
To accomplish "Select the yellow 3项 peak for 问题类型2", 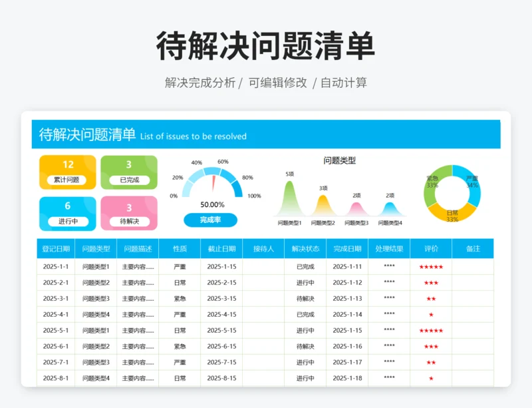I will click(x=323, y=206).
